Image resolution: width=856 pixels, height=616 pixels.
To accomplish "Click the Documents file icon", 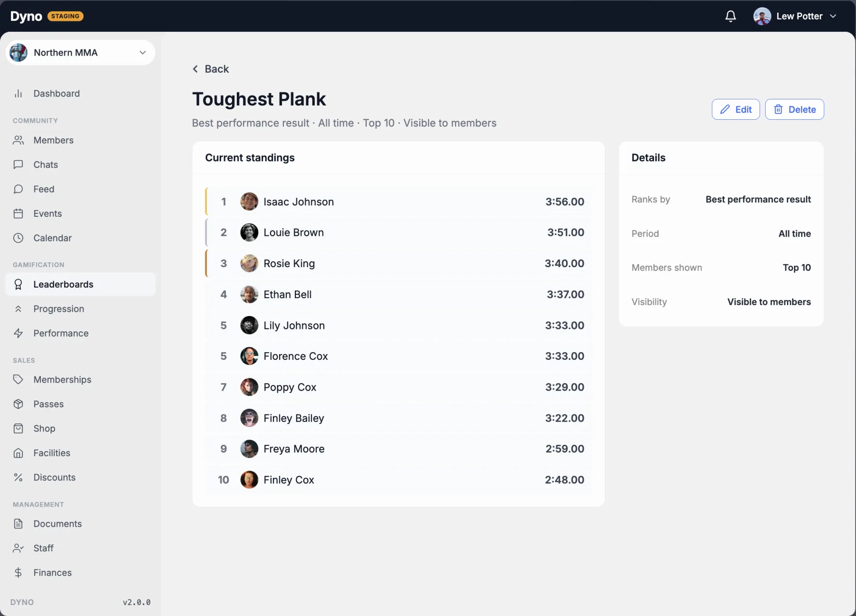I will (x=18, y=524).
